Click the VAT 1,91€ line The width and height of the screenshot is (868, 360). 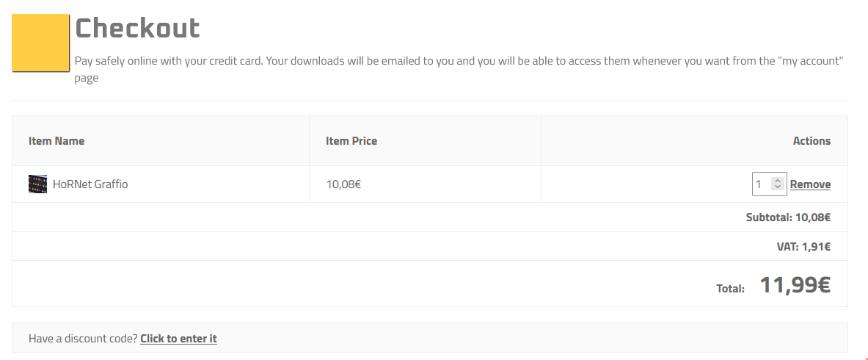[x=803, y=247]
